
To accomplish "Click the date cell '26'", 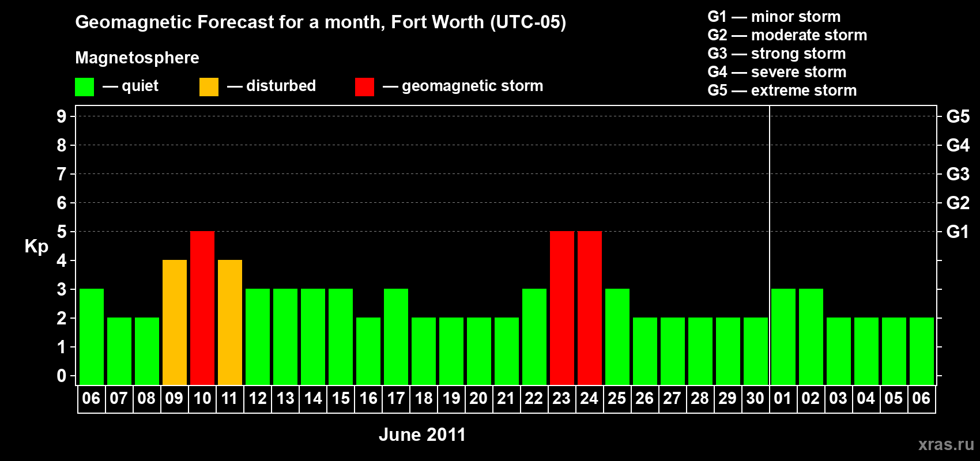I will click(x=644, y=399).
